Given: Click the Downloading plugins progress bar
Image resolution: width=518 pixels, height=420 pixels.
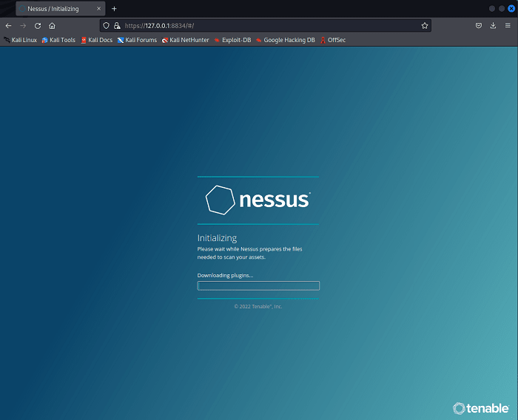Looking at the screenshot, I should click(x=258, y=285).
